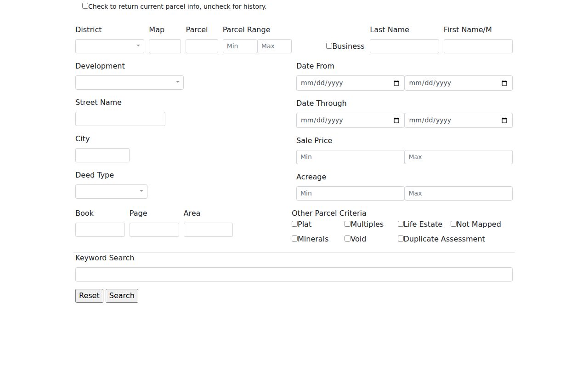
Task: Check the current parcel info checkbox
Action: coord(85,6)
